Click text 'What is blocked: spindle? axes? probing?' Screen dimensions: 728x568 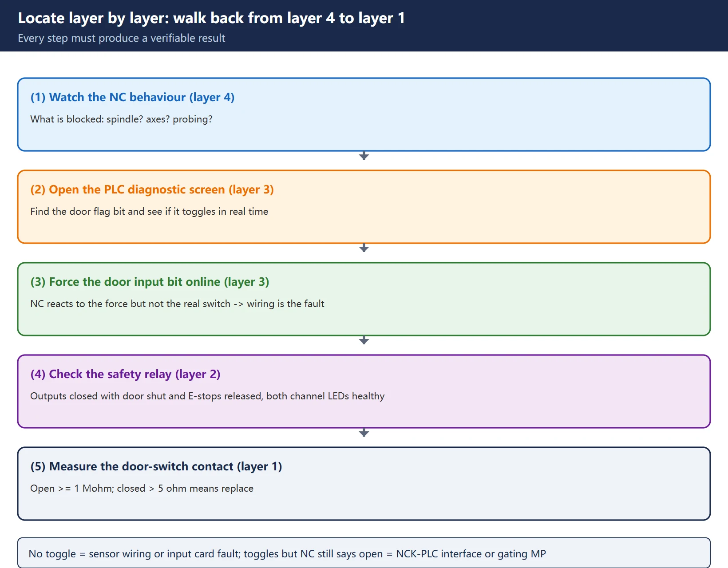(121, 119)
